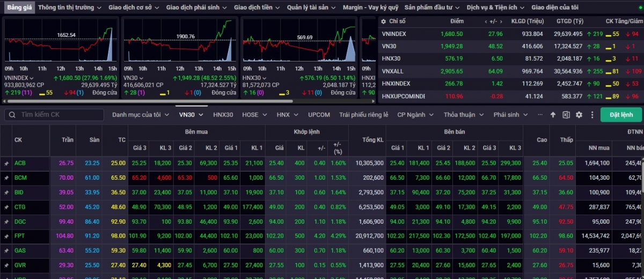Click left arrow beside +/- column header

pyautogui.click(x=485, y=21)
